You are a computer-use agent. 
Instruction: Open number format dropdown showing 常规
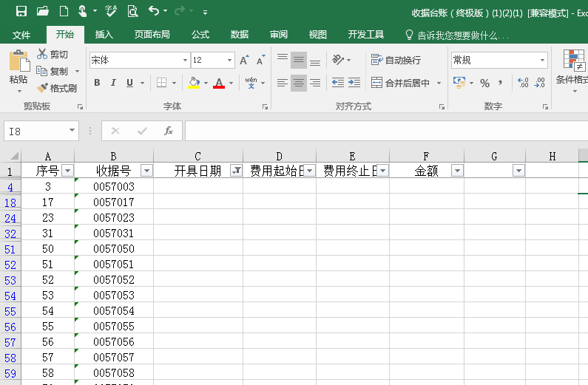point(542,61)
